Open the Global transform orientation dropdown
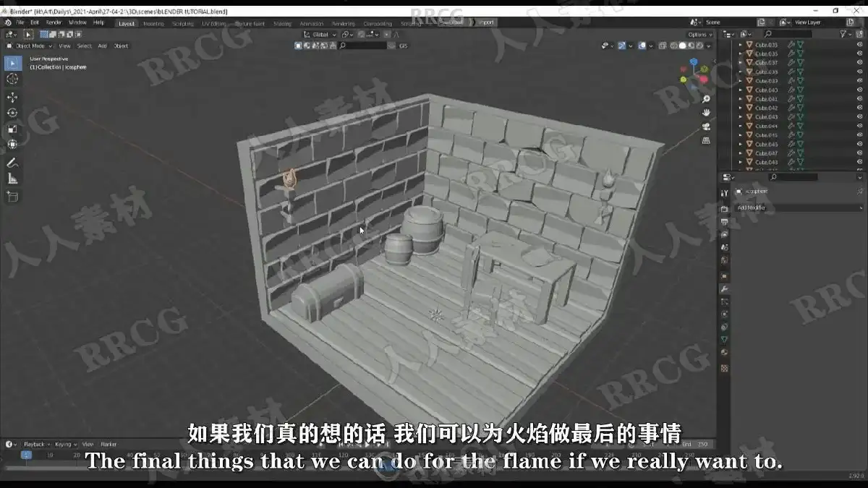 click(x=319, y=34)
